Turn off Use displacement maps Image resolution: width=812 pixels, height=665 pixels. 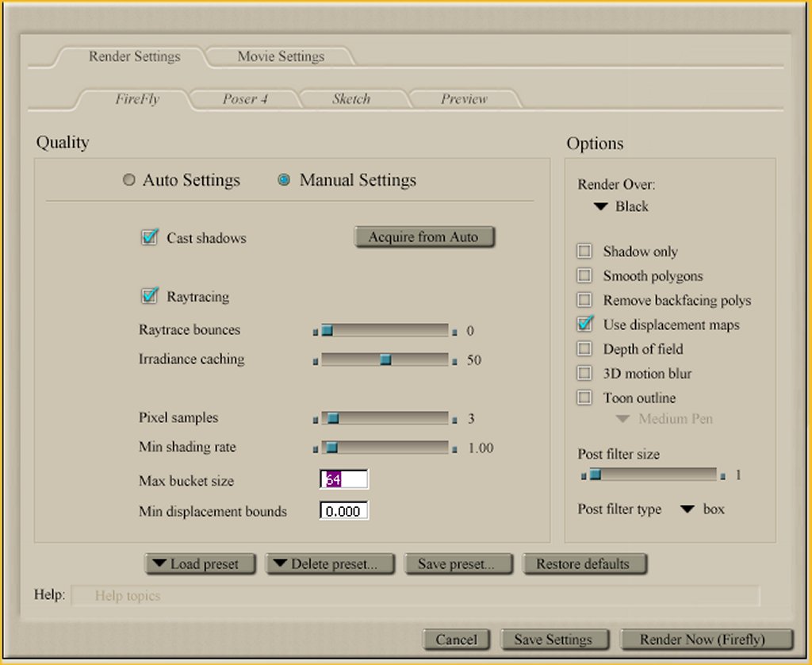tap(585, 324)
